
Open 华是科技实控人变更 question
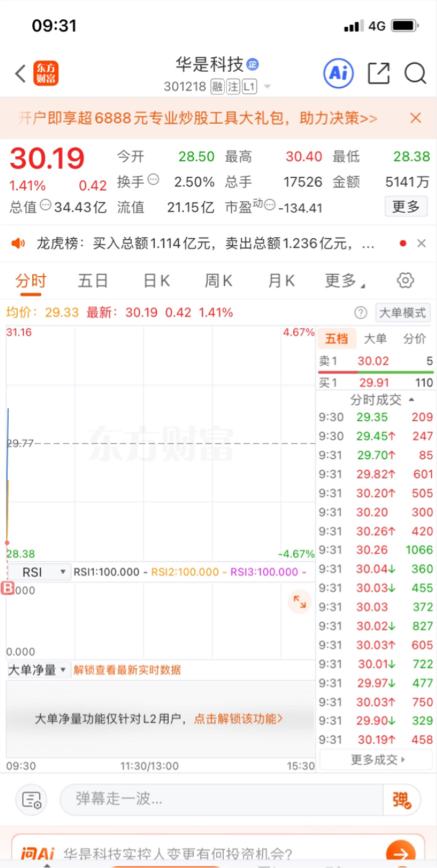point(178,854)
